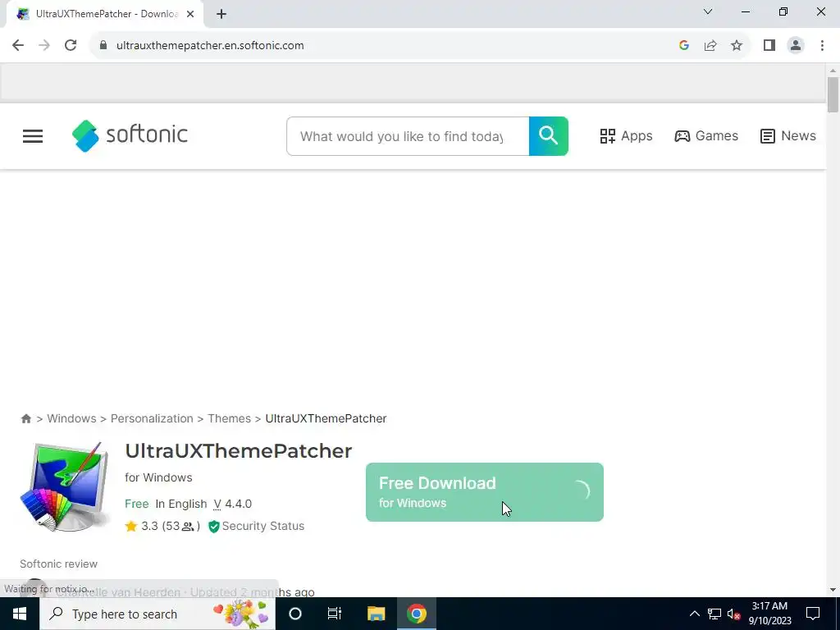840x630 pixels.
Task: Open the 3.3 star rating
Action: 141,526
